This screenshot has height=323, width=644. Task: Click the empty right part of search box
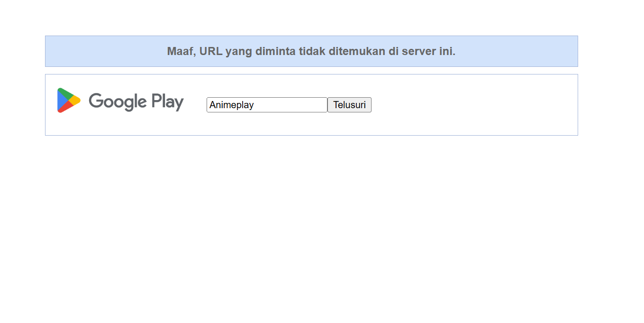299,105
